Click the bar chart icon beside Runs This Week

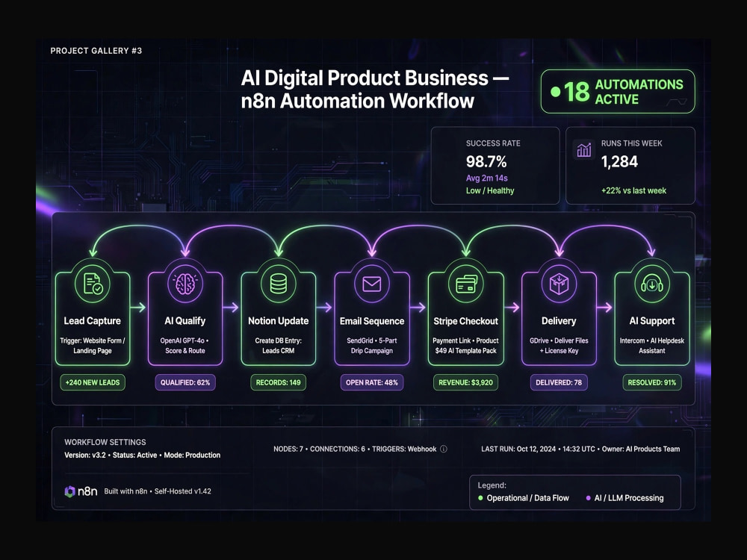[x=583, y=150]
